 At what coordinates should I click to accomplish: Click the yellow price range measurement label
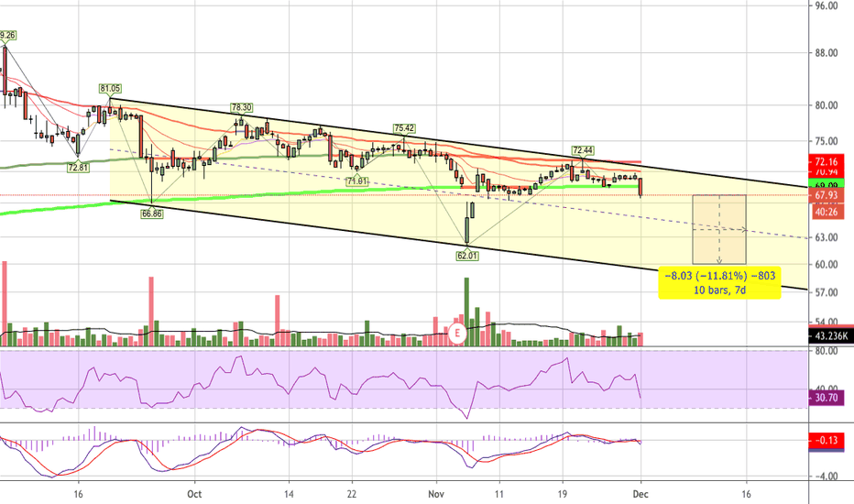tap(719, 283)
